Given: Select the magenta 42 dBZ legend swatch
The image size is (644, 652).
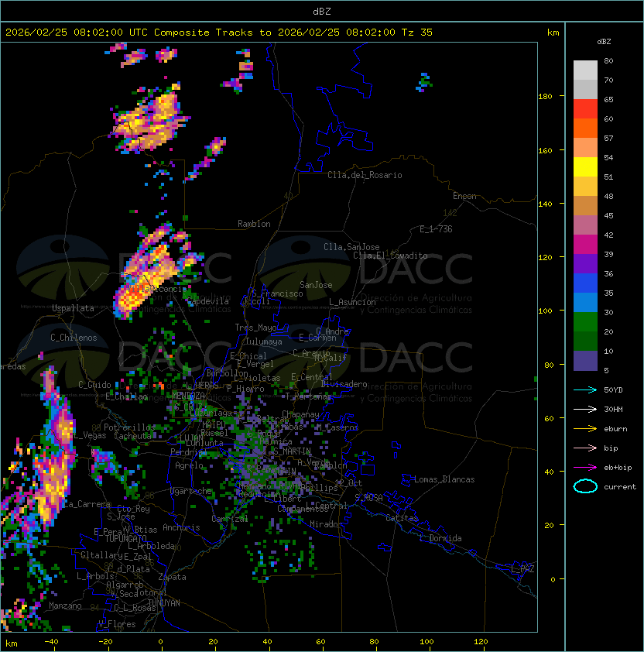Looking at the screenshot, I should pos(585,244).
